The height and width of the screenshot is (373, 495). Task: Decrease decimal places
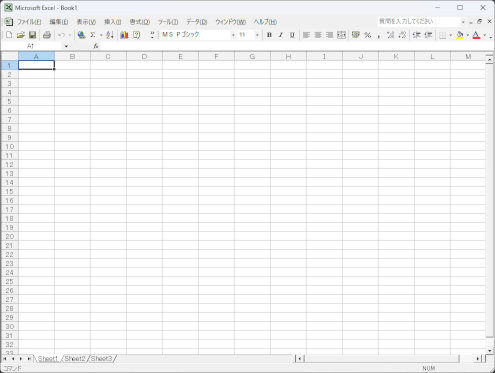click(x=402, y=35)
